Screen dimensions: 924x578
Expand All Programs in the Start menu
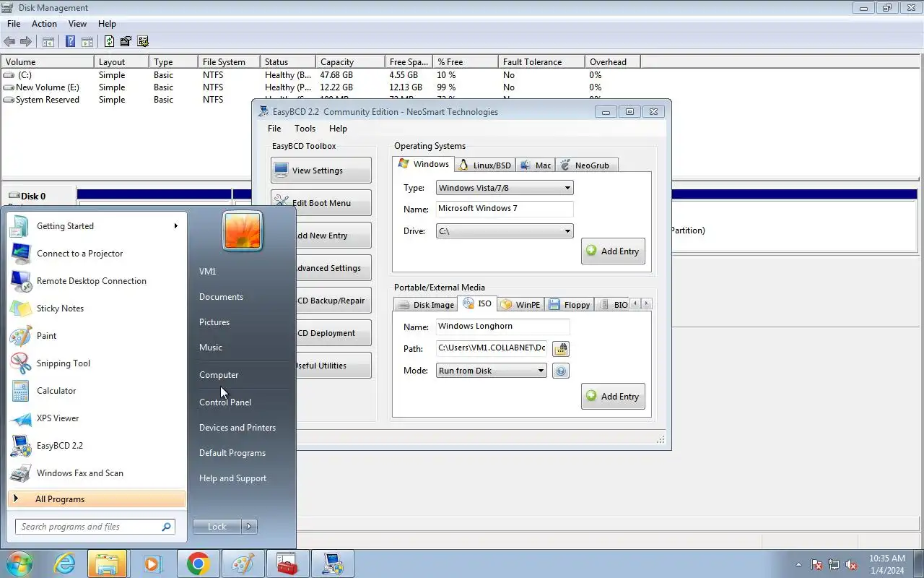[97, 499]
